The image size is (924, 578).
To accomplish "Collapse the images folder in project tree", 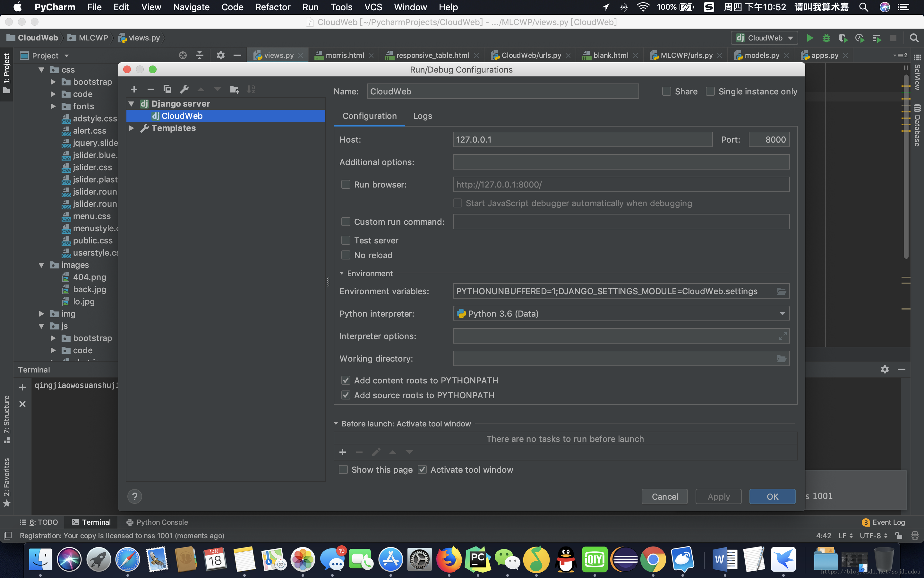I will pos(41,265).
